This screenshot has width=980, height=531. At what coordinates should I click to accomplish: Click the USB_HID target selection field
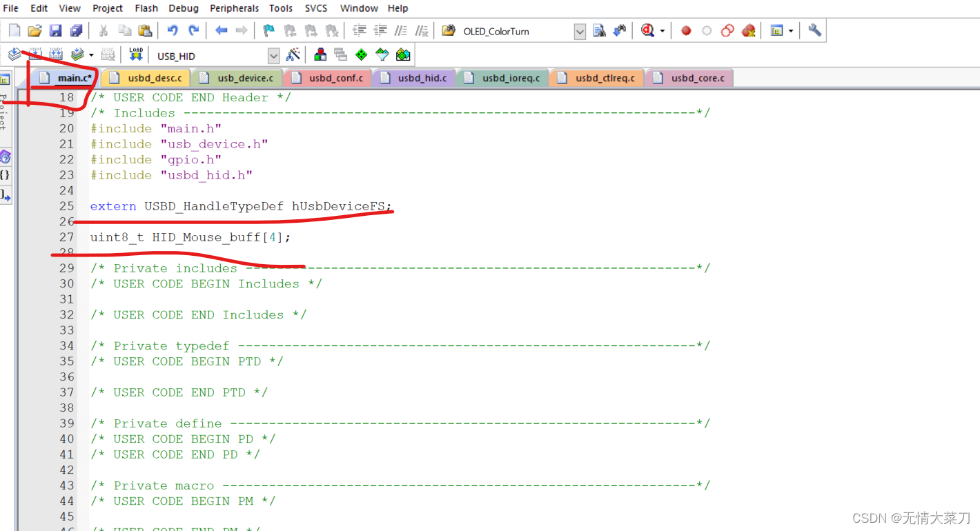click(210, 56)
